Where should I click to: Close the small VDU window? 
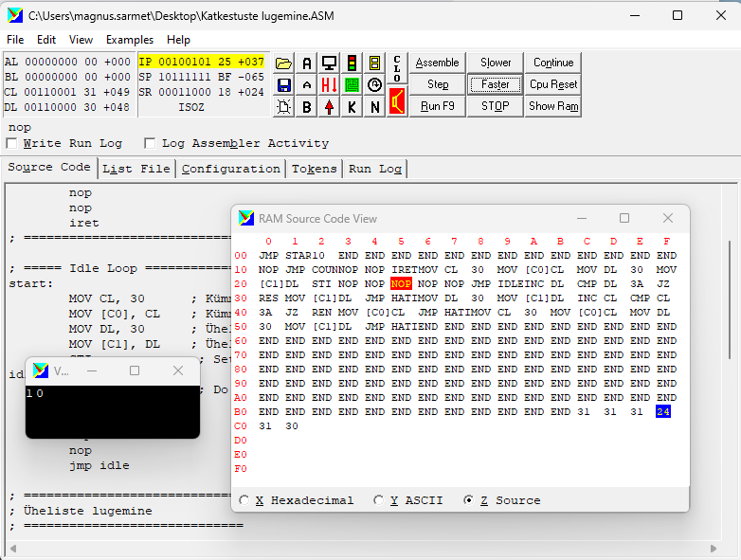pyautogui.click(x=178, y=371)
